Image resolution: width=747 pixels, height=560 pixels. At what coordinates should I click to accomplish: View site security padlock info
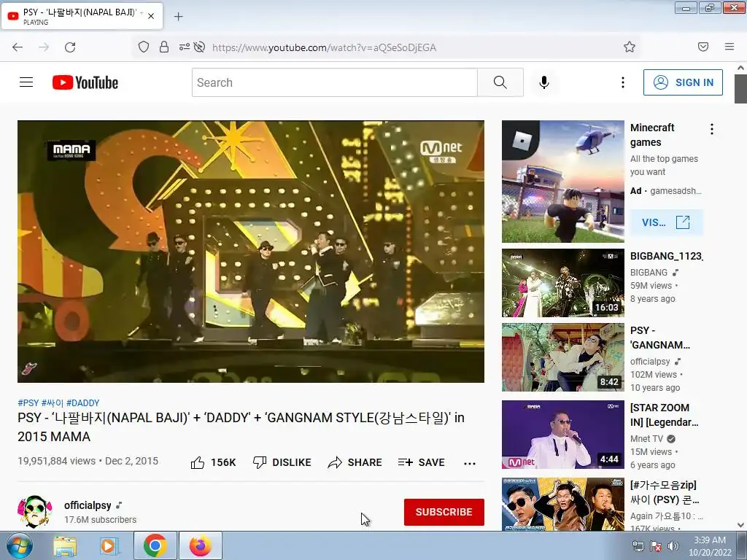coord(164,47)
